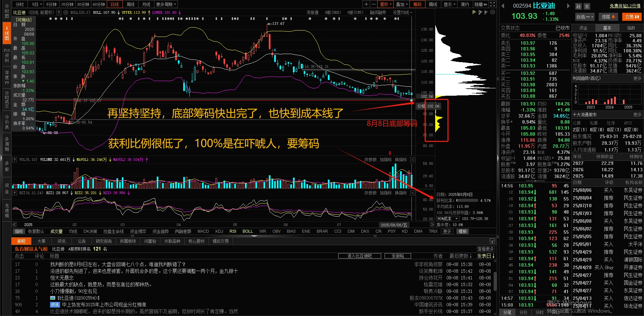Toggle the 简约 simple mode
This screenshot has width=644, height=316.
tap(465, 4)
